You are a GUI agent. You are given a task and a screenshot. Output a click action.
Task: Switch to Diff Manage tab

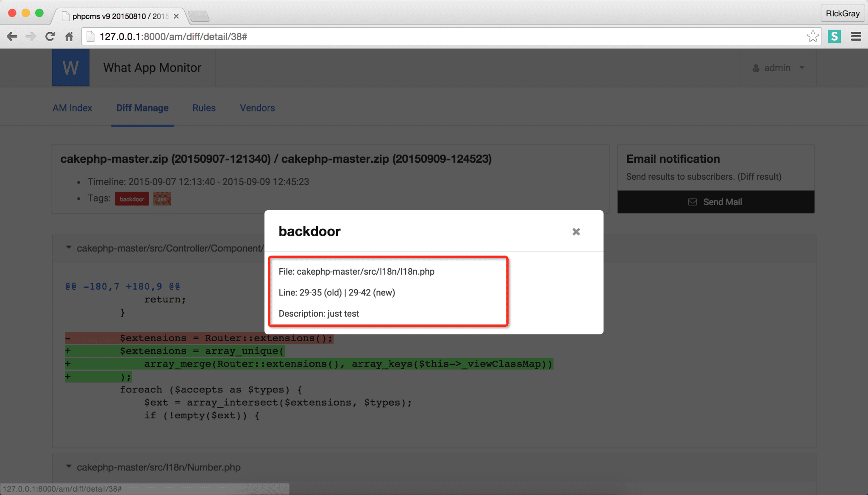pyautogui.click(x=142, y=108)
